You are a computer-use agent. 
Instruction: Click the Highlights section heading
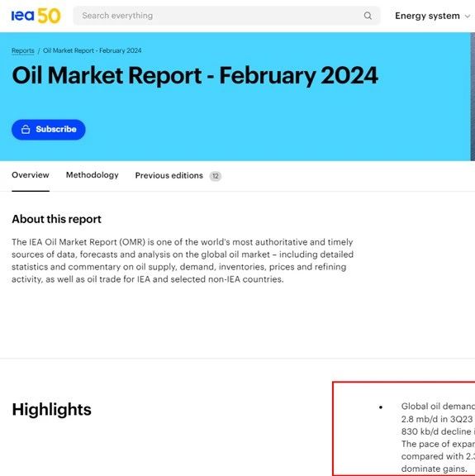(51, 410)
